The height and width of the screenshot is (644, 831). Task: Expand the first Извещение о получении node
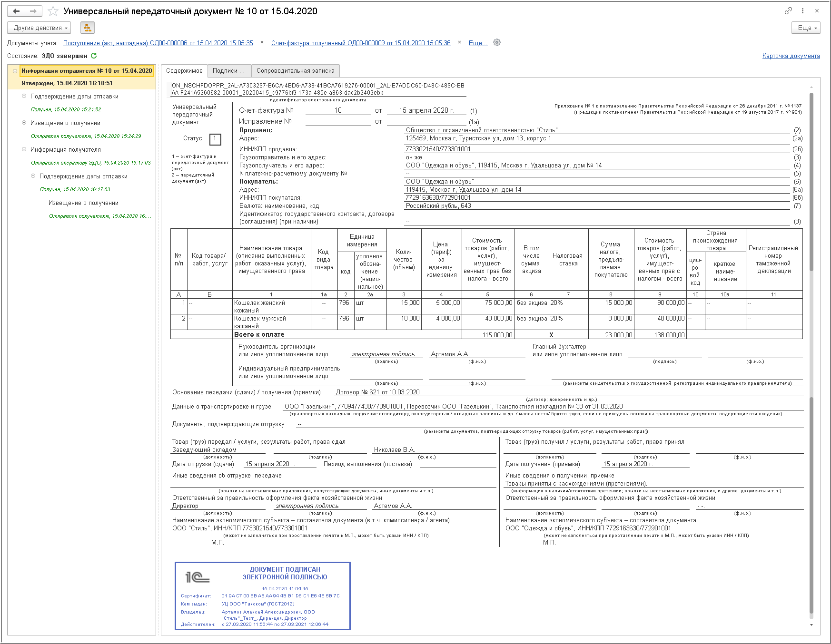tap(24, 123)
